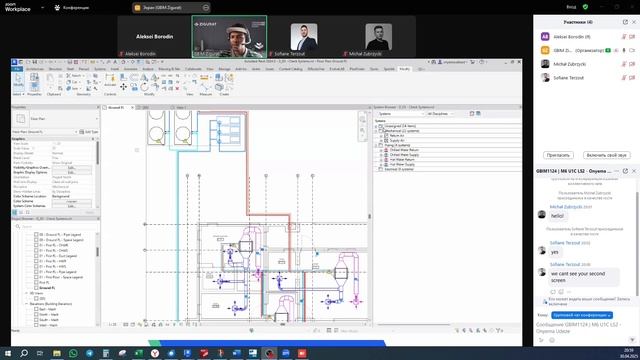
Task: Select Supply Air in System Browser
Action: point(397,140)
